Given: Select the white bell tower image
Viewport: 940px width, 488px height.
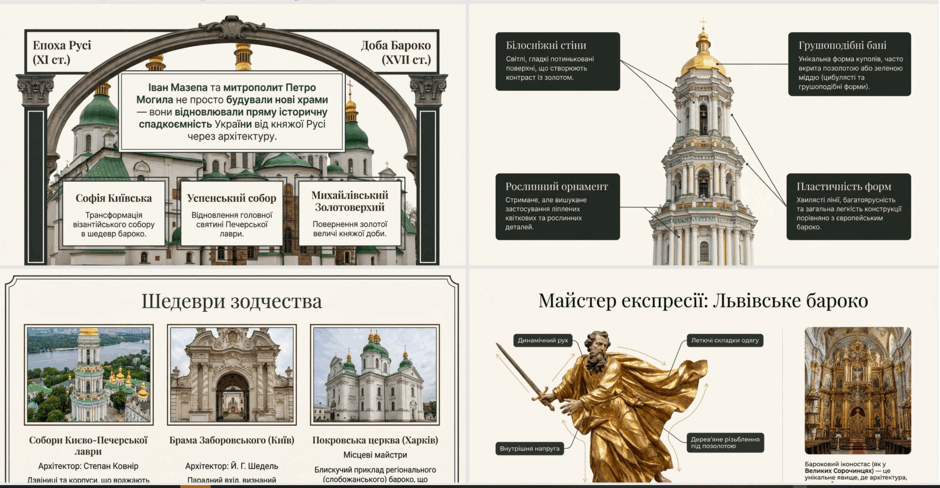Looking at the screenshot, I should 703,144.
